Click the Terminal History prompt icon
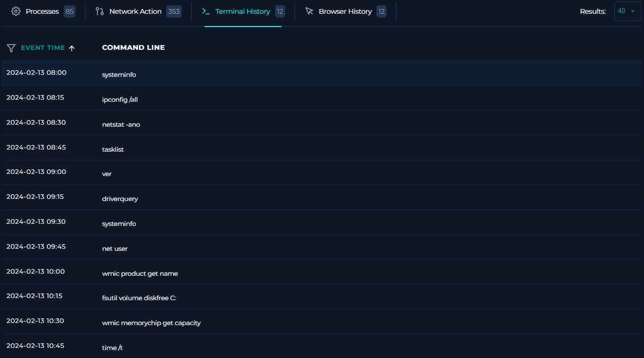 click(x=206, y=11)
